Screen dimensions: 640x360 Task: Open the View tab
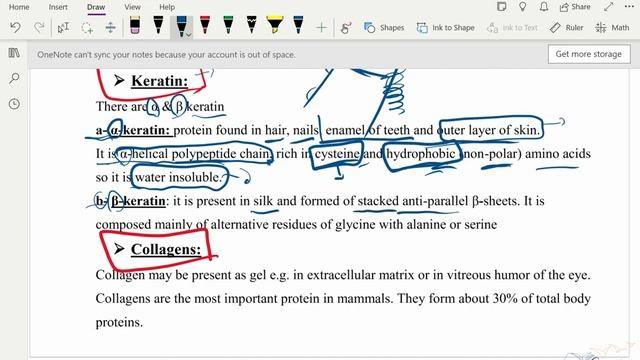(x=132, y=7)
